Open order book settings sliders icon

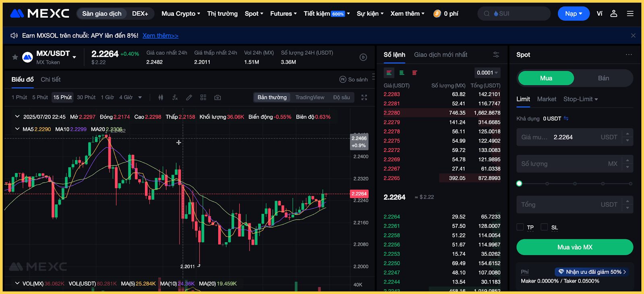tap(496, 55)
